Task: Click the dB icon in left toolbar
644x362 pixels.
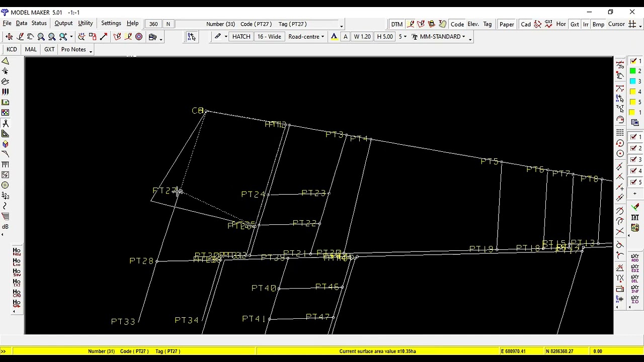Action: 5,227
